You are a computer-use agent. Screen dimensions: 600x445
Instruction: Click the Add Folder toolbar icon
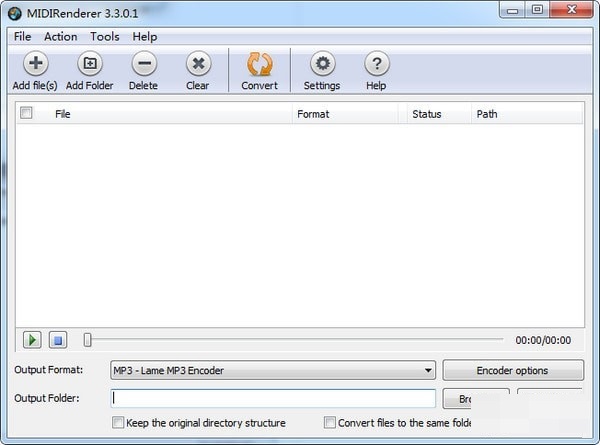[89, 64]
